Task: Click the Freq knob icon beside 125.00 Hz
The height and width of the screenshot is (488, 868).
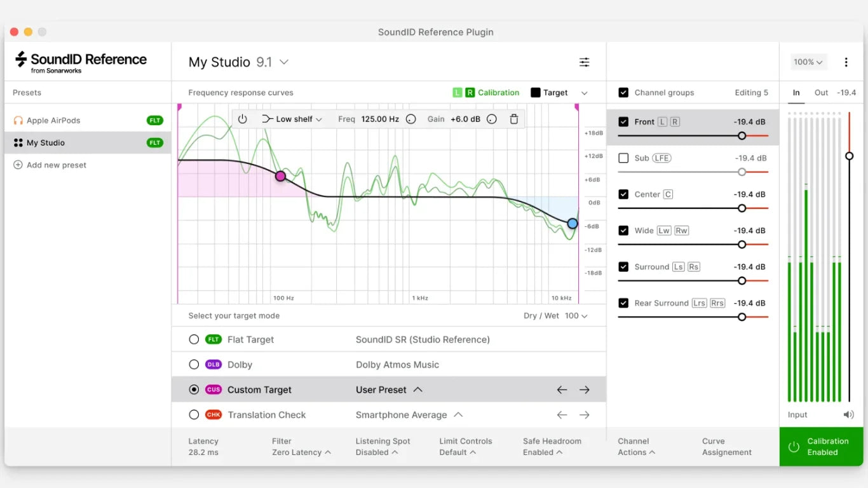Action: point(410,119)
